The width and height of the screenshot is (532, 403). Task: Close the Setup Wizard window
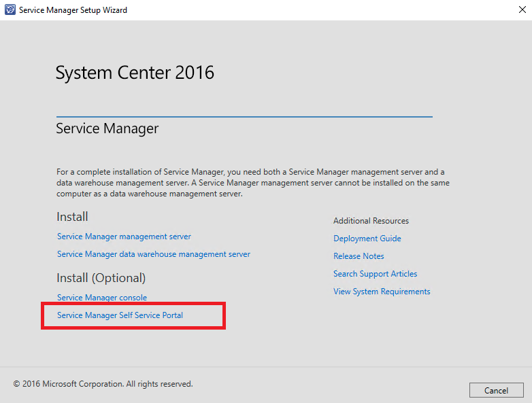(x=522, y=10)
